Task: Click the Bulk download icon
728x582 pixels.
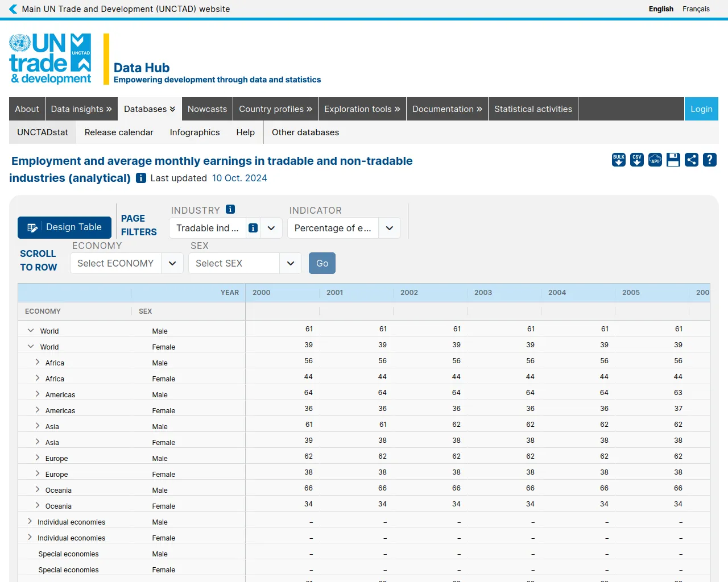Action: (x=619, y=160)
